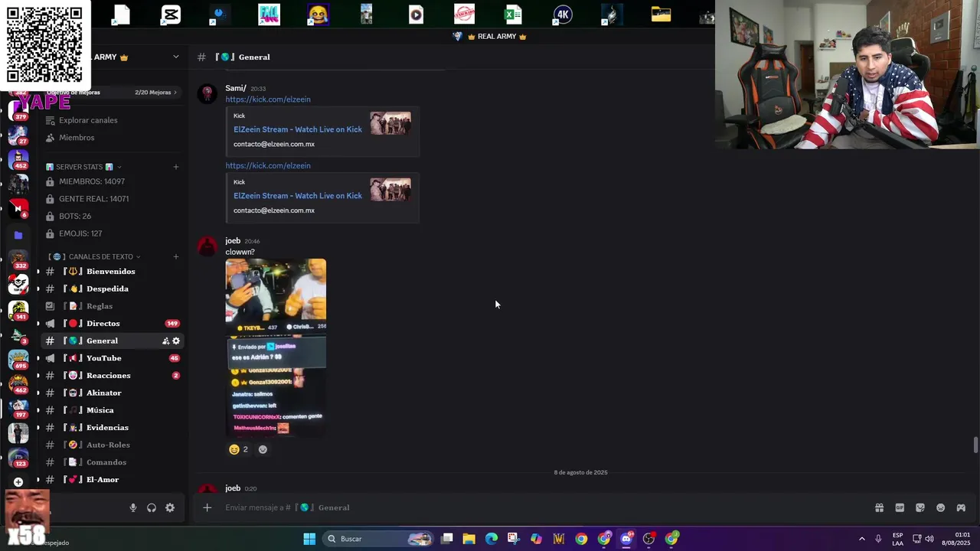980x551 pixels.
Task: Open first ElZeein Stream - Watch Live embed title
Action: point(298,129)
